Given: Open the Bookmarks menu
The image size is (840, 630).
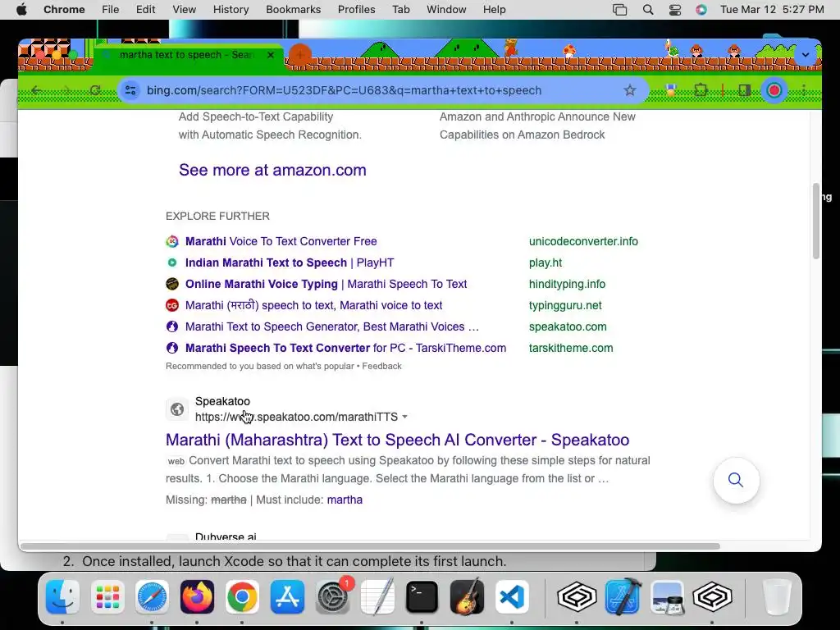Looking at the screenshot, I should click(293, 10).
